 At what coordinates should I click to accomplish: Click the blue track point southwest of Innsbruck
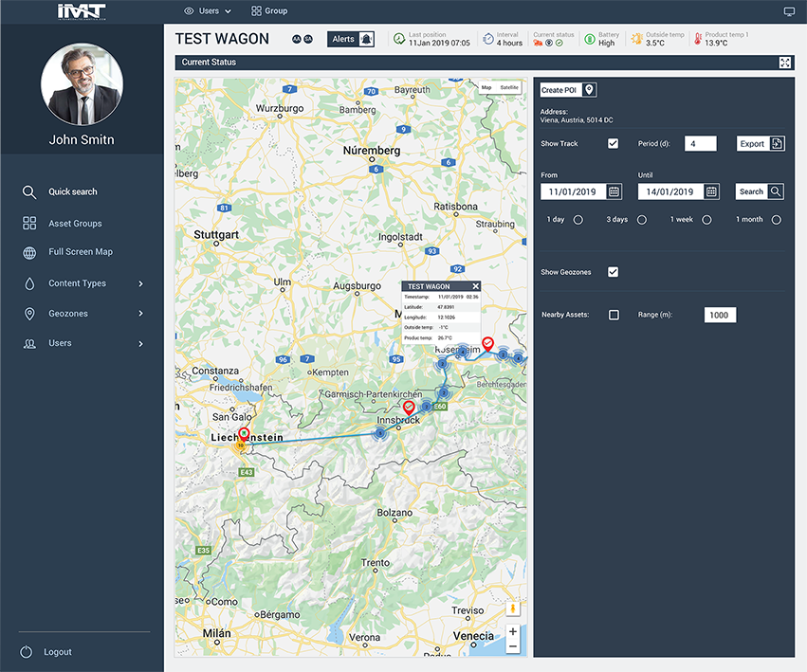380,433
